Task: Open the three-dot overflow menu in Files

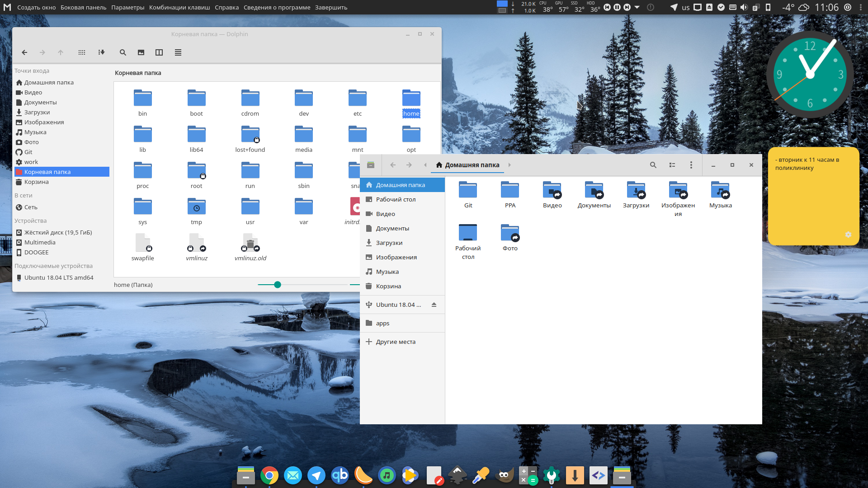Action: click(x=691, y=165)
